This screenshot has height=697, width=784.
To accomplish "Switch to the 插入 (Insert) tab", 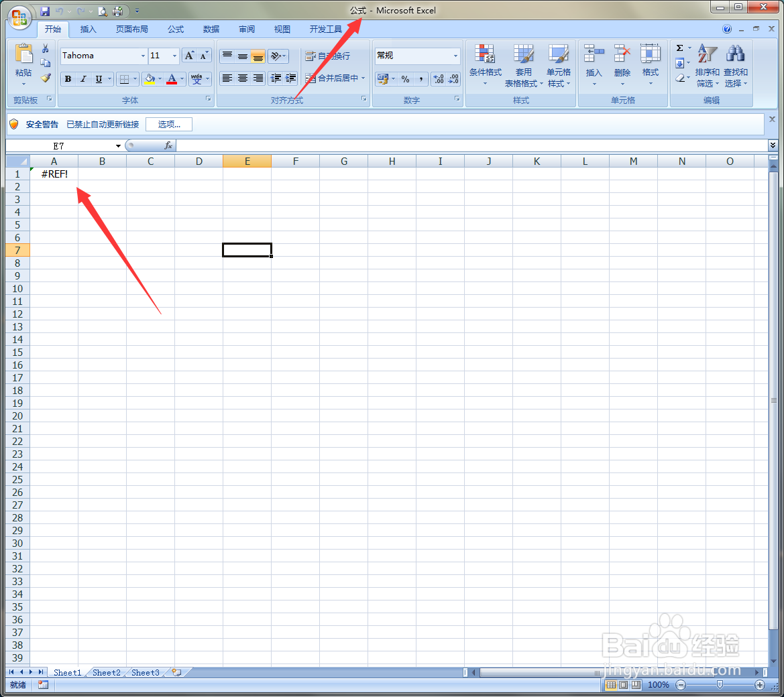I will (88, 29).
